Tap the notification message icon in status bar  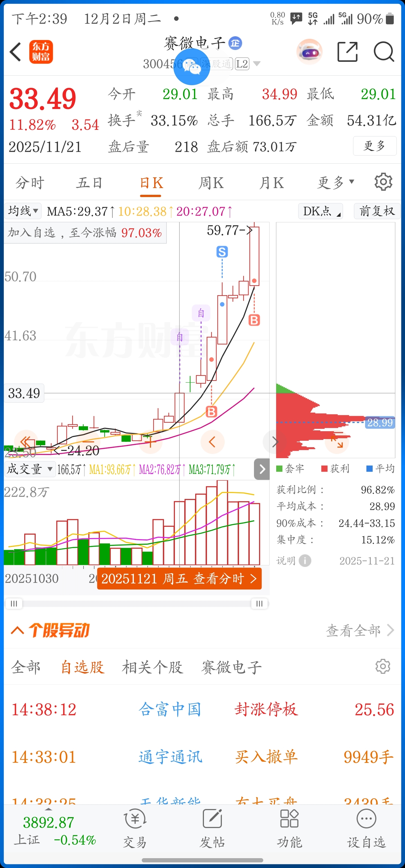[296, 19]
